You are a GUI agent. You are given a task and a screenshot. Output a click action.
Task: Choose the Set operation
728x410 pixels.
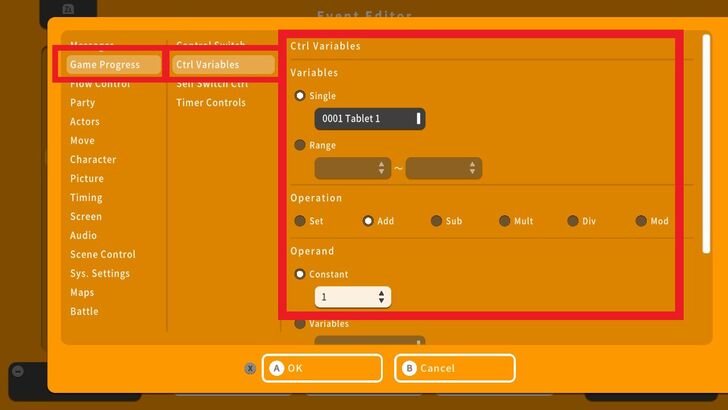pyautogui.click(x=300, y=221)
